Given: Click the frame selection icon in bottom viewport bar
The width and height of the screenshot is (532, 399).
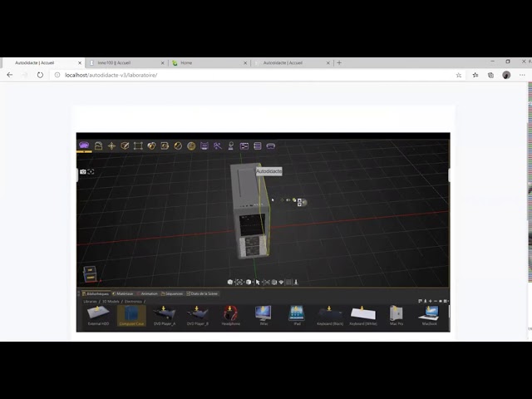Looking at the screenshot, I should pos(239,282).
